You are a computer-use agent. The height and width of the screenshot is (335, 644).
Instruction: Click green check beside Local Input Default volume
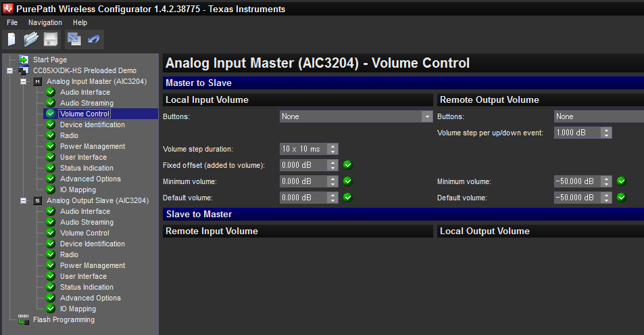[x=348, y=198]
